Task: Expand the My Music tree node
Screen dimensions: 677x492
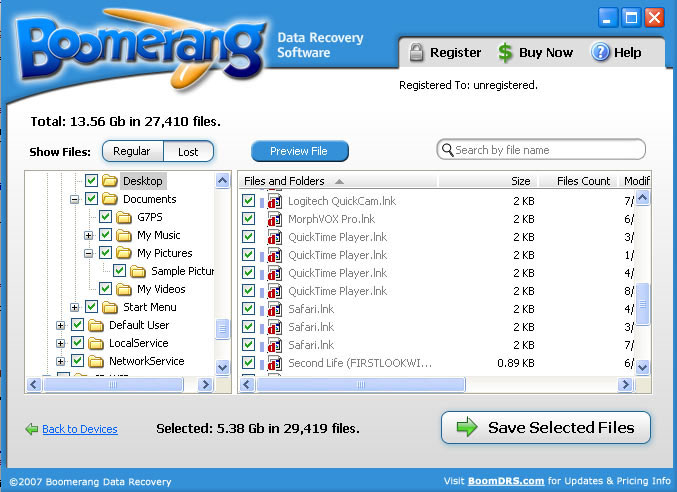Action: tap(89, 235)
